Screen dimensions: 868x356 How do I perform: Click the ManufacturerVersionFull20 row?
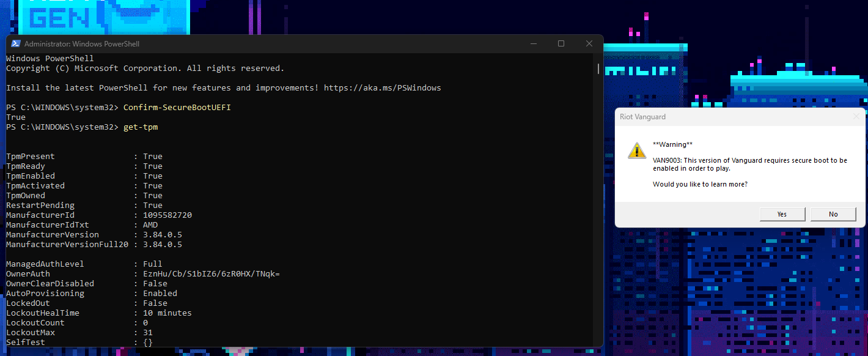[94, 245]
